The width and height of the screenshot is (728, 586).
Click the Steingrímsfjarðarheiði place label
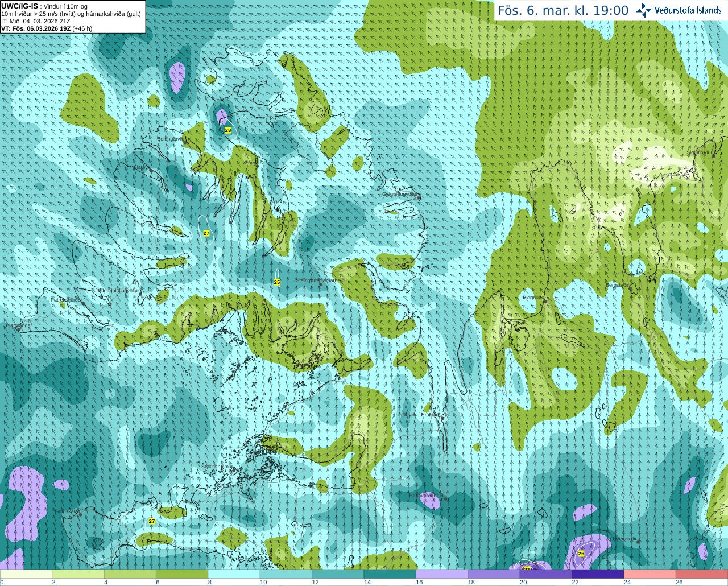(x=321, y=280)
